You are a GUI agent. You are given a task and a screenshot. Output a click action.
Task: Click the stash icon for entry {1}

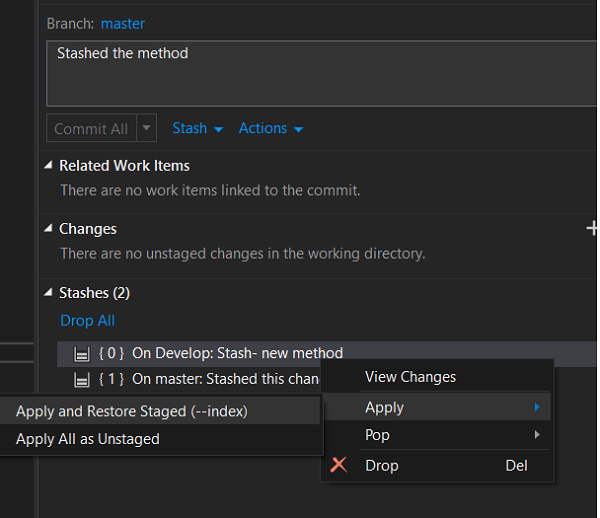82,380
